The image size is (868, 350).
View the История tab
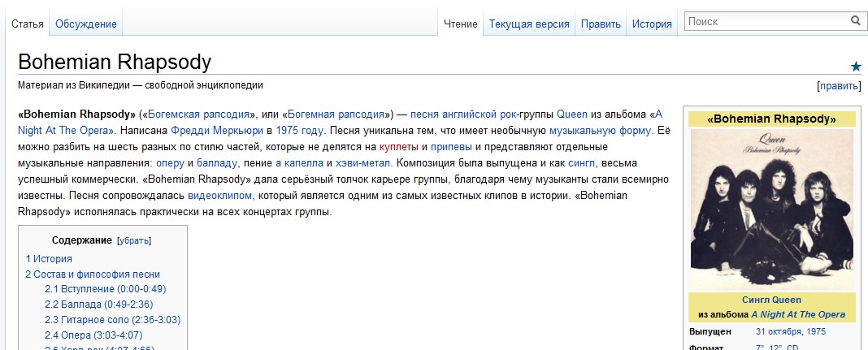[x=652, y=24]
